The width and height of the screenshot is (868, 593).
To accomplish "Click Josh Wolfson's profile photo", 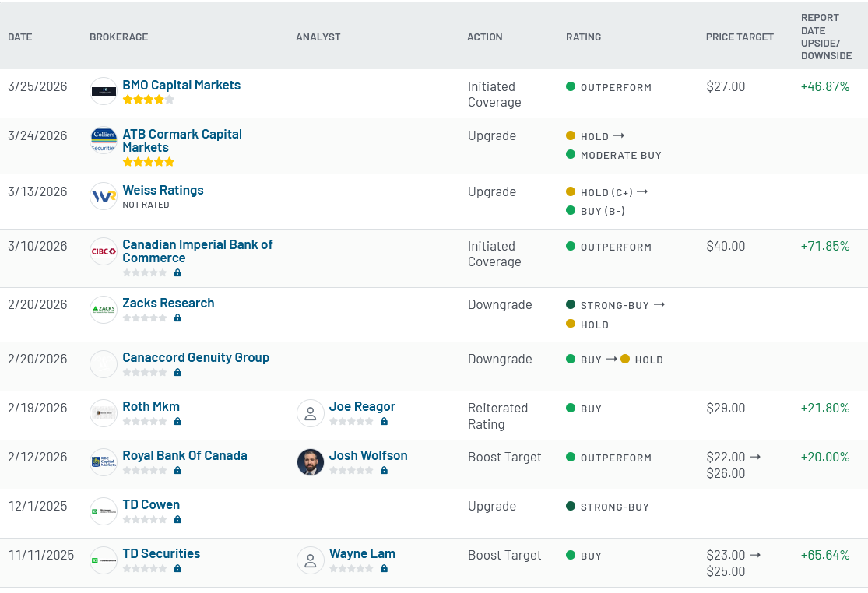I will 311,462.
